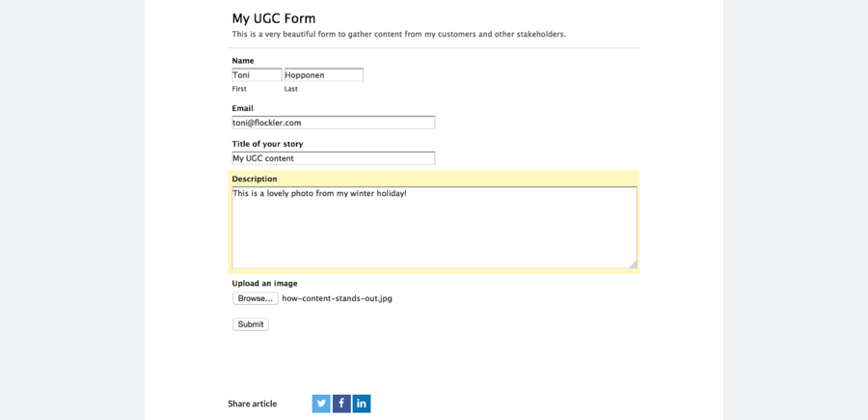The width and height of the screenshot is (868, 420).
Task: Click the Share article text
Action: click(x=253, y=404)
